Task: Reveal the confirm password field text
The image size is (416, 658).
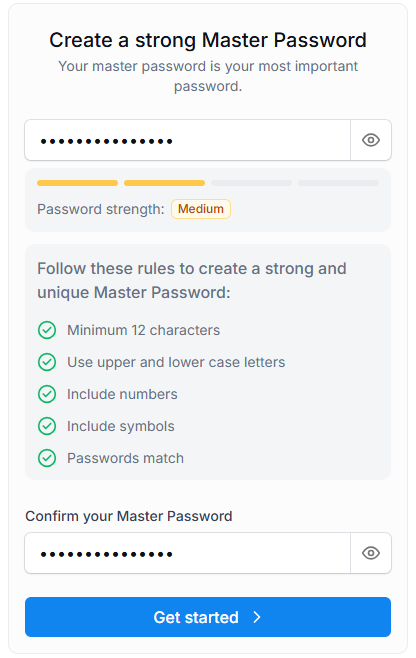Action: pos(371,553)
